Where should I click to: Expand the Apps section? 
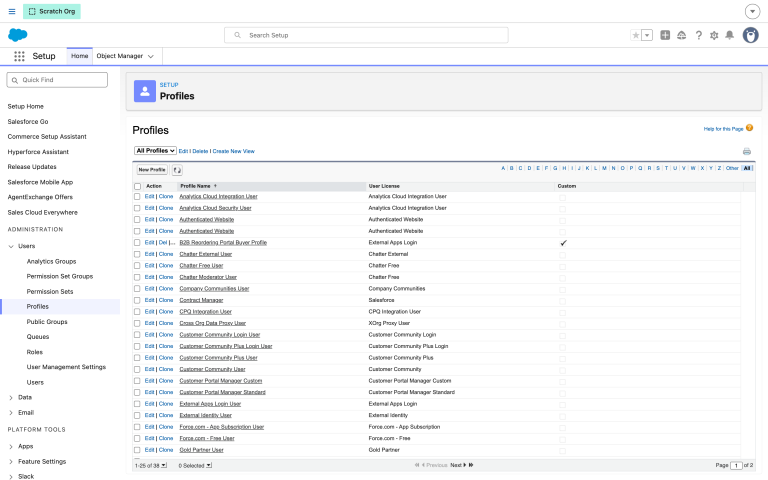(11, 447)
